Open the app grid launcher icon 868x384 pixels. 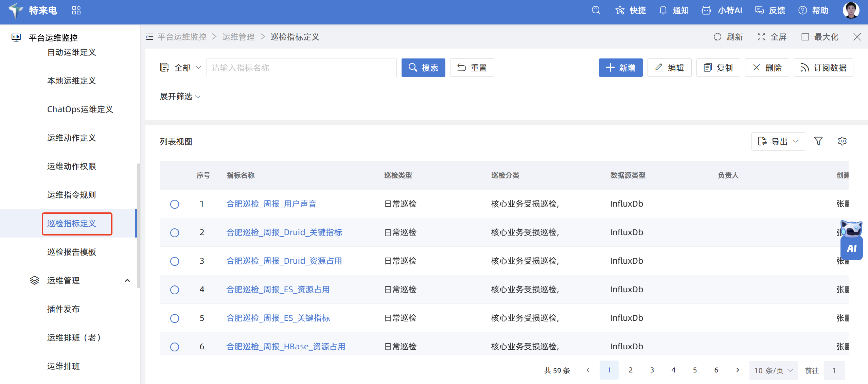point(76,10)
